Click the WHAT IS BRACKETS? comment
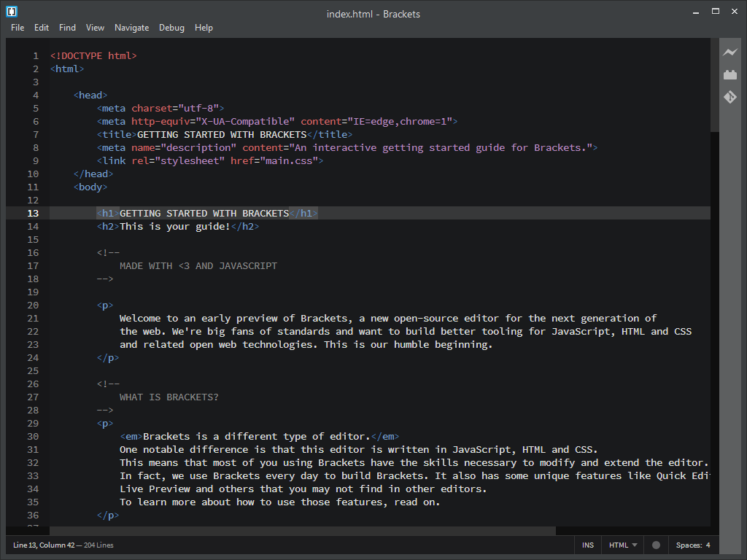The height and width of the screenshot is (560, 747). [169, 397]
